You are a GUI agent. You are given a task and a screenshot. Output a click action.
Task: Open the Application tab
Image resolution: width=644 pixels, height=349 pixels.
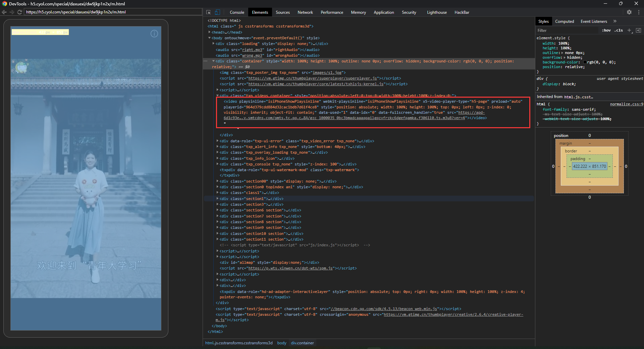pos(384,12)
